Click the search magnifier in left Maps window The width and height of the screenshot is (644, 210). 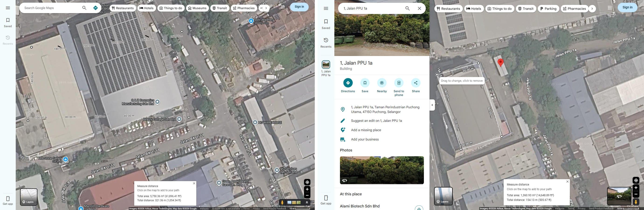(84, 8)
